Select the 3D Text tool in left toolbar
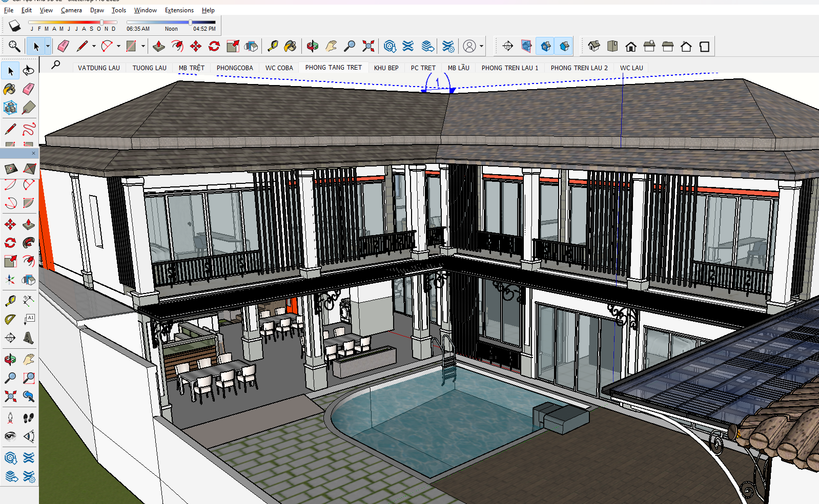The image size is (819, 504). pyautogui.click(x=29, y=338)
